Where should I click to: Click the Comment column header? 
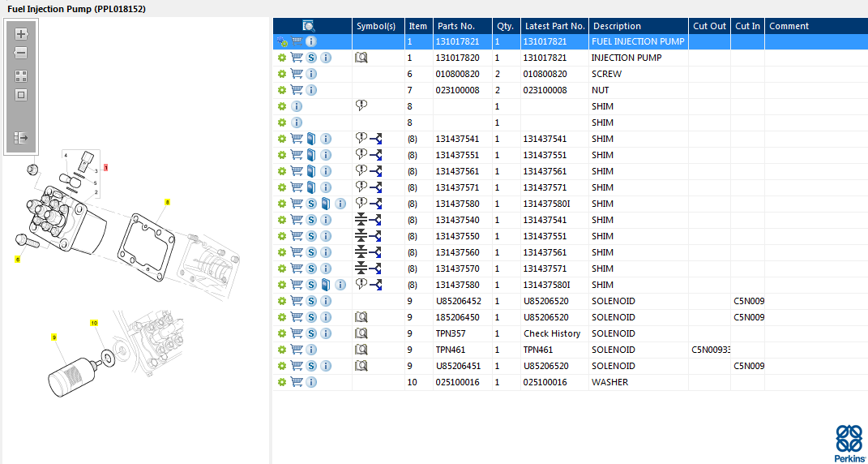789,26
